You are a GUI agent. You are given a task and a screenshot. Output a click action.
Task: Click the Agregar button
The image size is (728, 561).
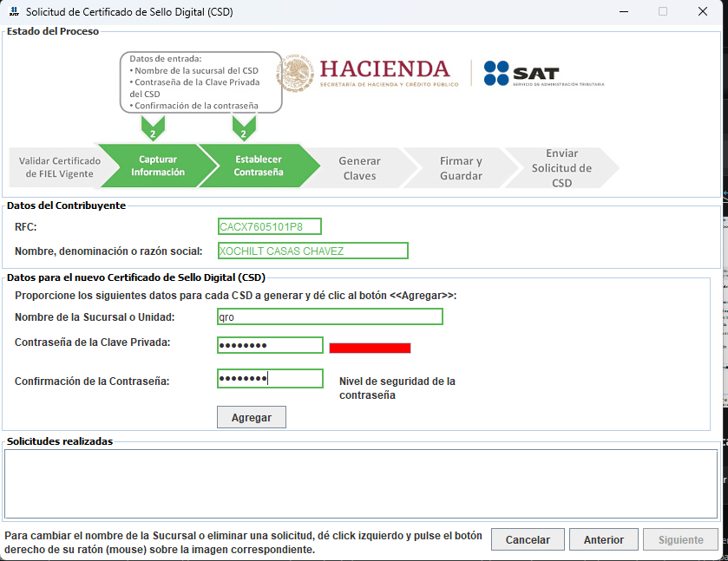[x=252, y=417]
